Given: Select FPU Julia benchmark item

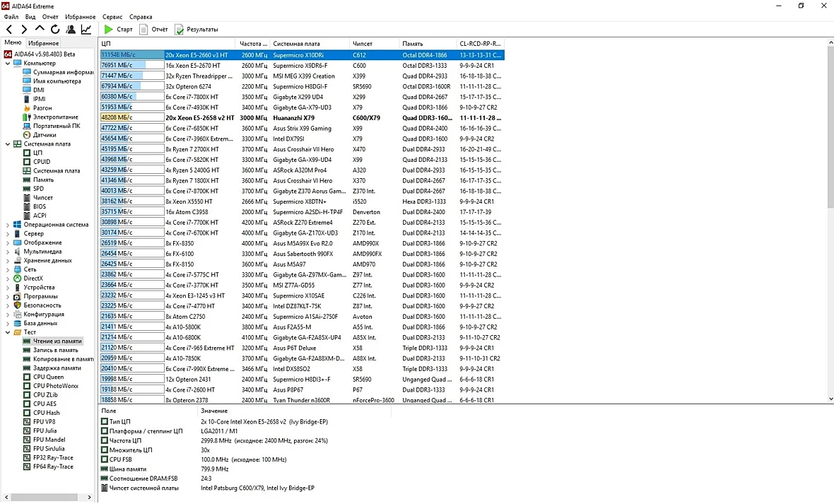Looking at the screenshot, I should [45, 430].
